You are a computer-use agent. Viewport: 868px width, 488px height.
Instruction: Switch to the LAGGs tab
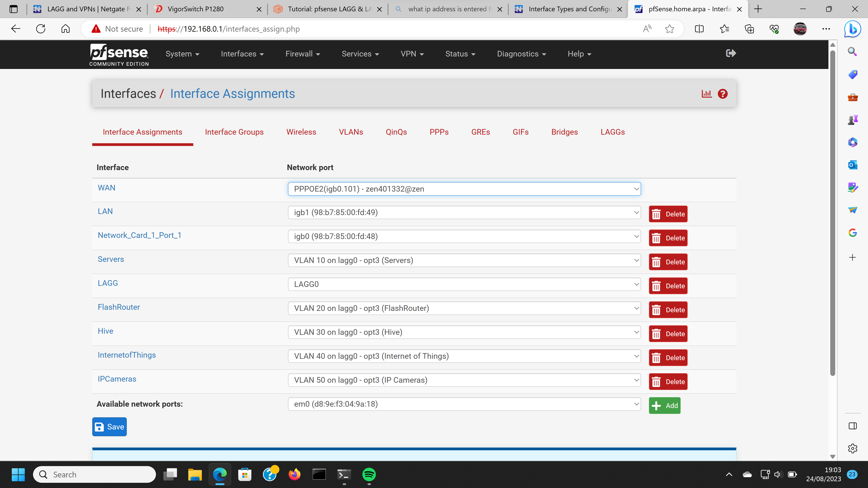[x=613, y=132]
